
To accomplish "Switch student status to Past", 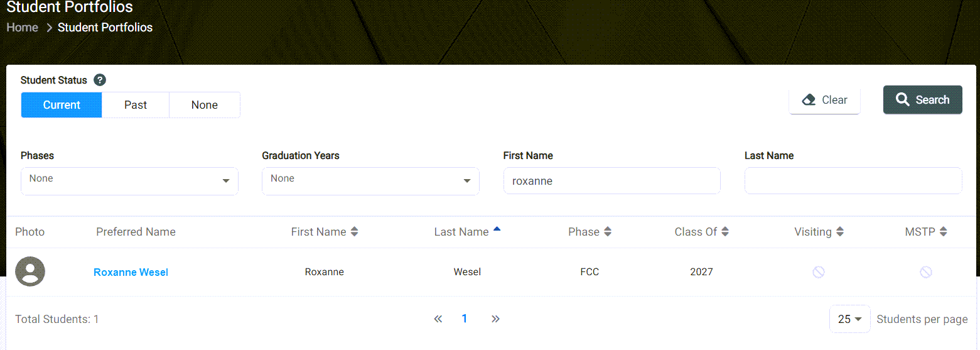I will click(x=136, y=105).
